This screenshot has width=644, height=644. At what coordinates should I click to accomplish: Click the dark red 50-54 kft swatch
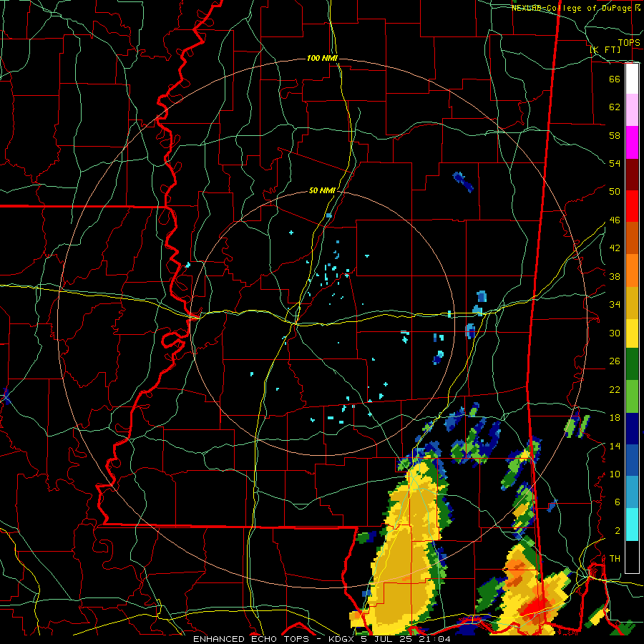click(632, 175)
